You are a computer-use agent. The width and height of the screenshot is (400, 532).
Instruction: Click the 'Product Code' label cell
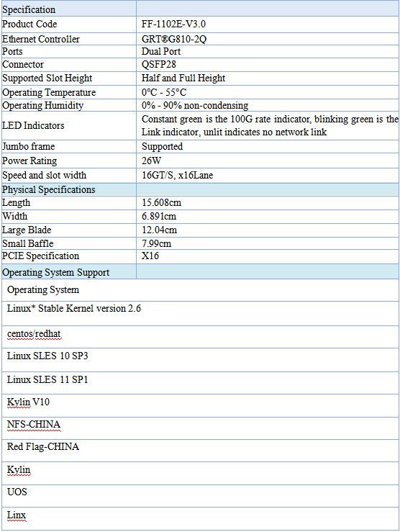(x=69, y=24)
